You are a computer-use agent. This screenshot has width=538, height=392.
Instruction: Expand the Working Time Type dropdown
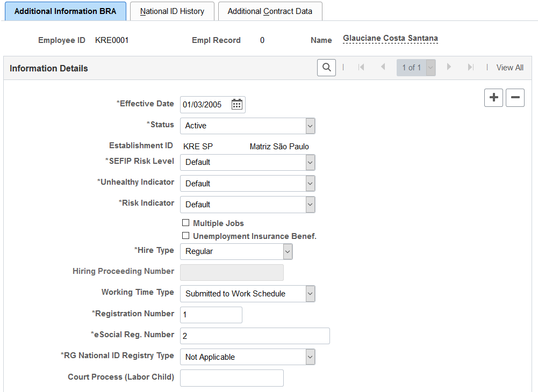pos(247,294)
